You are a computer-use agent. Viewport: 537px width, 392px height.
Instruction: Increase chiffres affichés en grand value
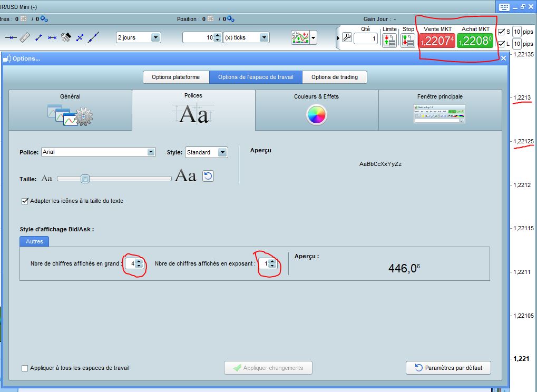[x=139, y=261]
